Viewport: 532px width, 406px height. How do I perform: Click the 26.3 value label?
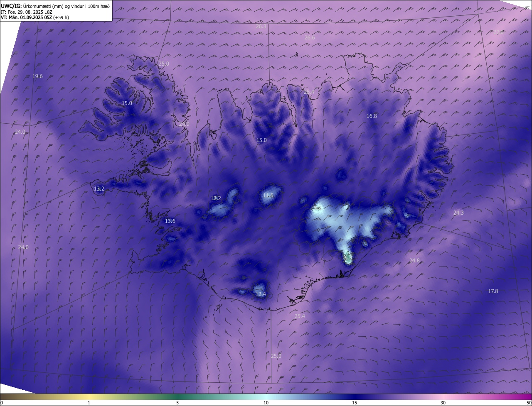[x=261, y=27]
